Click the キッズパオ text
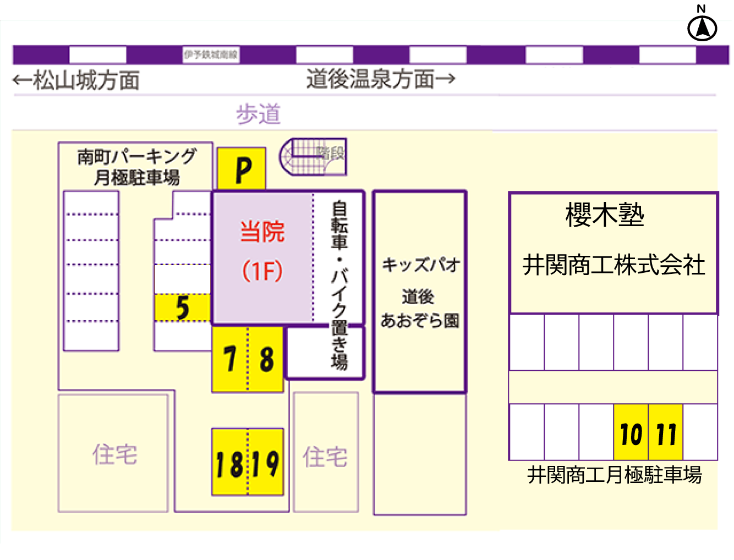 tap(421, 265)
